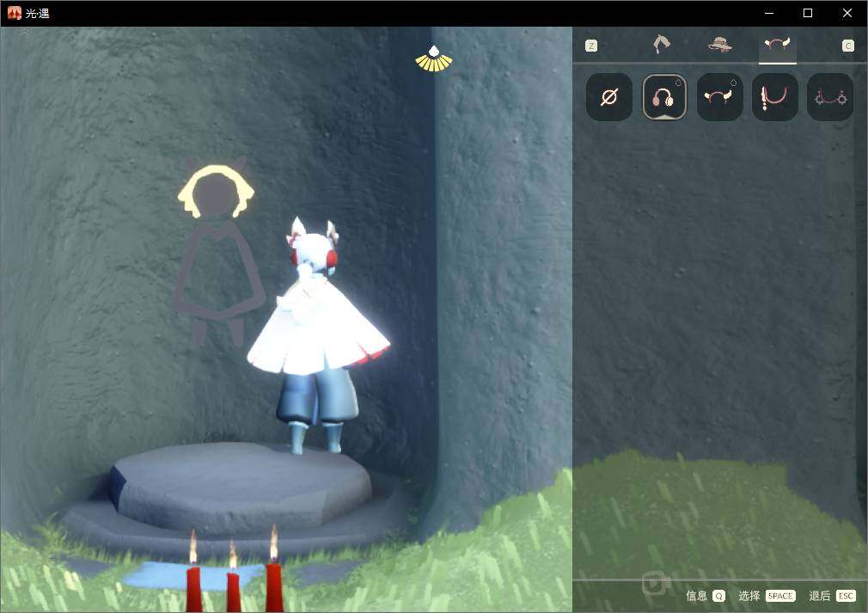Image resolution: width=868 pixels, height=613 pixels.
Task: Choose the pink flower chain accessory
Action: (x=830, y=97)
